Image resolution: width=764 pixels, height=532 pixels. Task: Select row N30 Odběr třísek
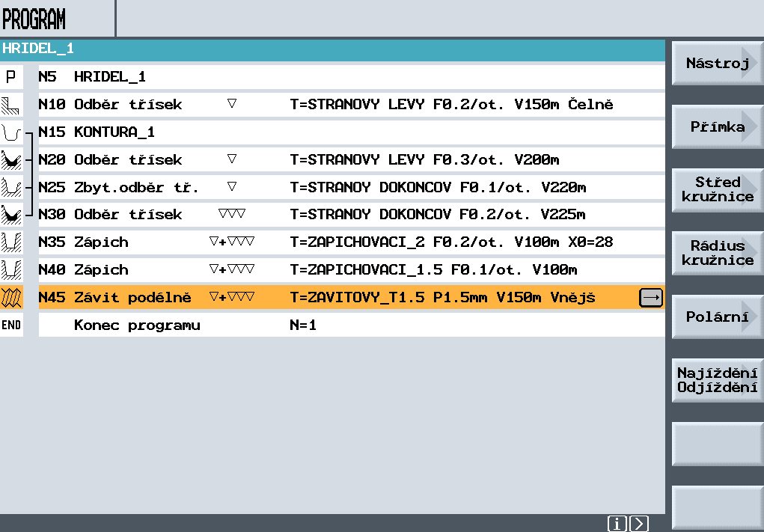(351, 214)
